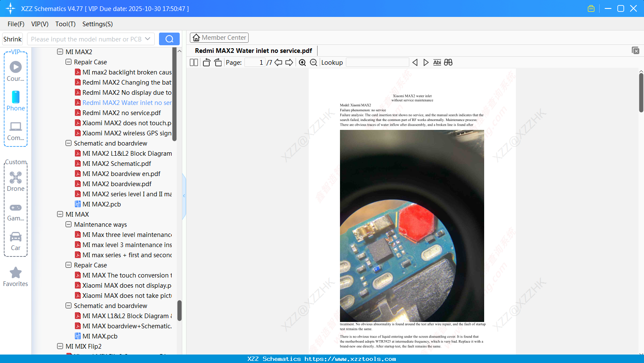Rotate the PDF page clockwise
This screenshot has width=644, height=363.
point(217,62)
